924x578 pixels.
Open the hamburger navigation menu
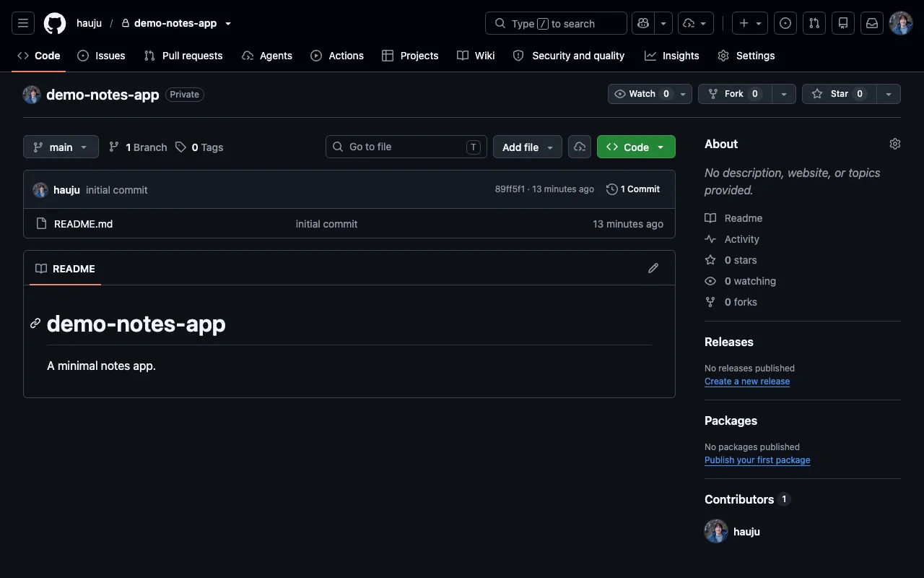click(23, 23)
